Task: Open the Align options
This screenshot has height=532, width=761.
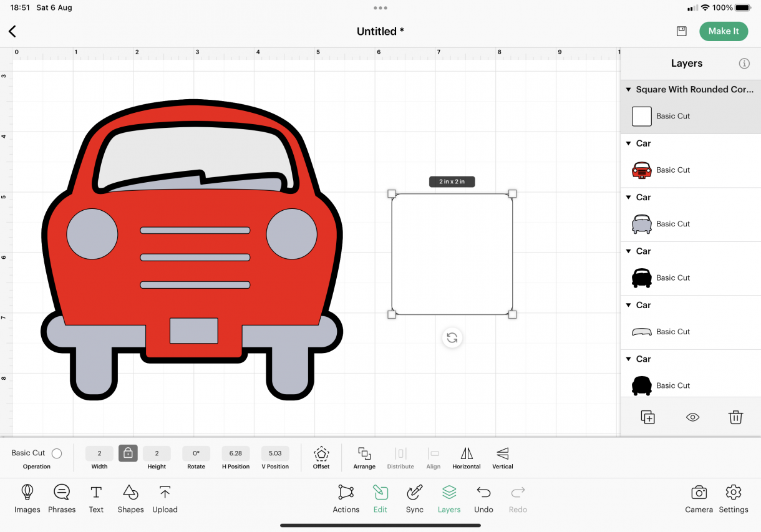Action: (x=434, y=457)
